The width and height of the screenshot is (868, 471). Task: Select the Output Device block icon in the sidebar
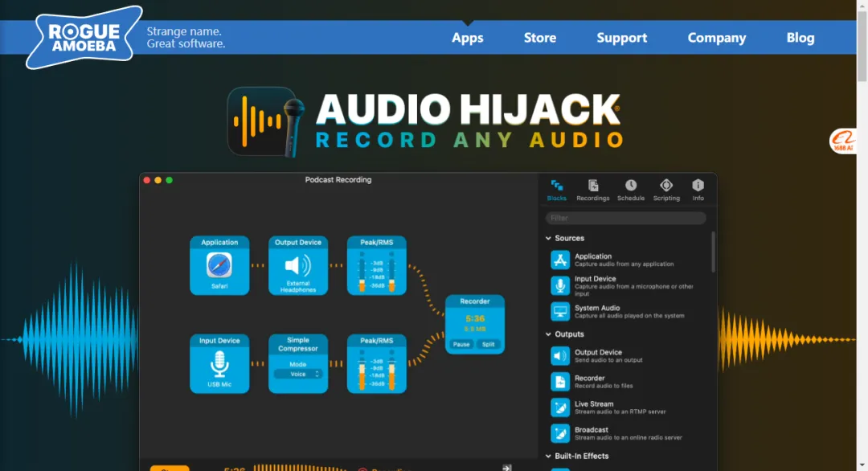559,356
